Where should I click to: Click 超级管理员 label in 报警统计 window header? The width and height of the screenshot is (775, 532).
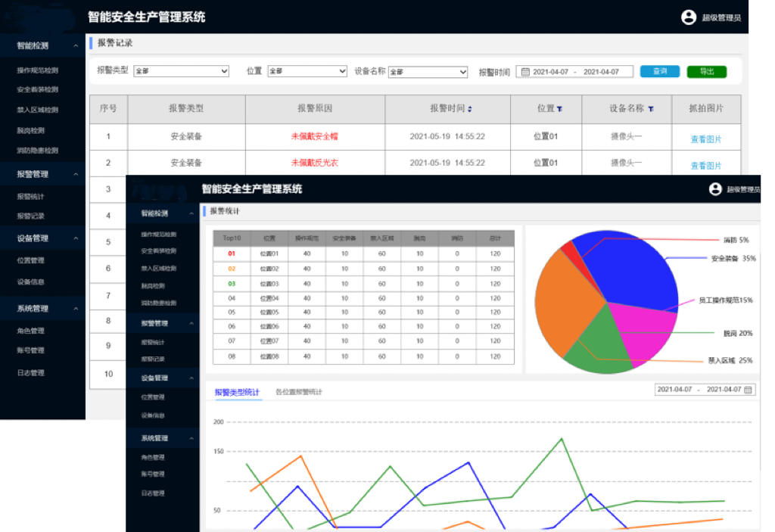click(x=743, y=189)
